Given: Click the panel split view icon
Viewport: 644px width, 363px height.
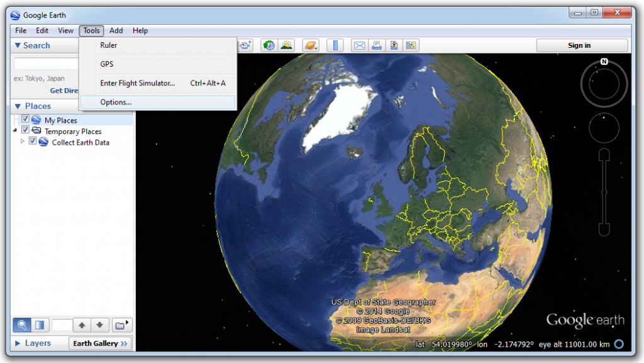Looking at the screenshot, I should click(40, 325).
